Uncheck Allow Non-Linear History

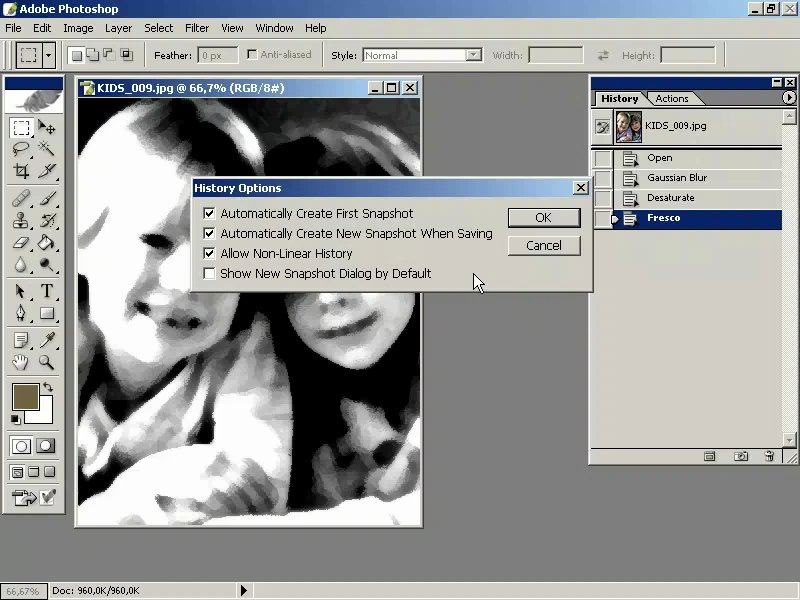coord(209,253)
